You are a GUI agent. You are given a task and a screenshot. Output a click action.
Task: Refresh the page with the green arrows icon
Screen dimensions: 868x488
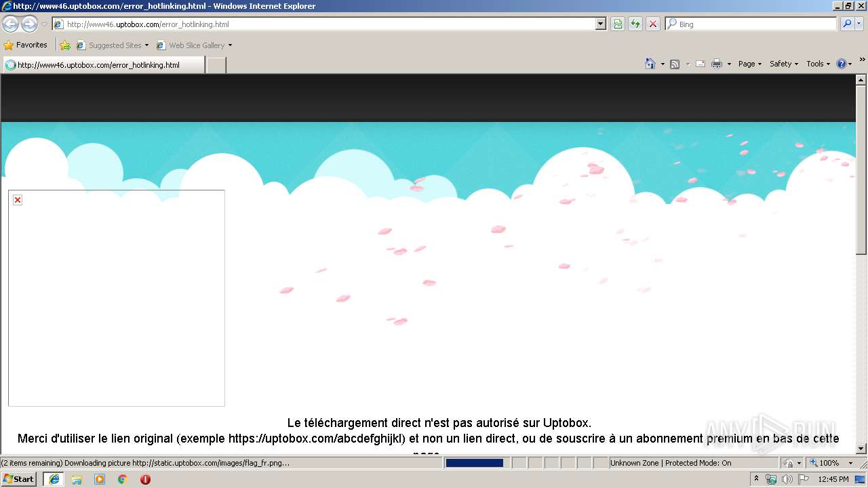[x=635, y=24]
